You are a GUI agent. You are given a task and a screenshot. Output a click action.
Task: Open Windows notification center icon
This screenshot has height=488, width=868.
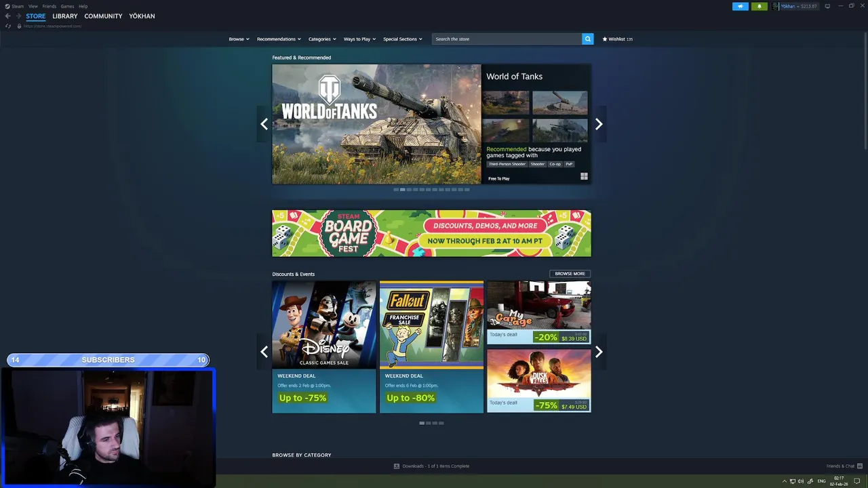point(857,481)
